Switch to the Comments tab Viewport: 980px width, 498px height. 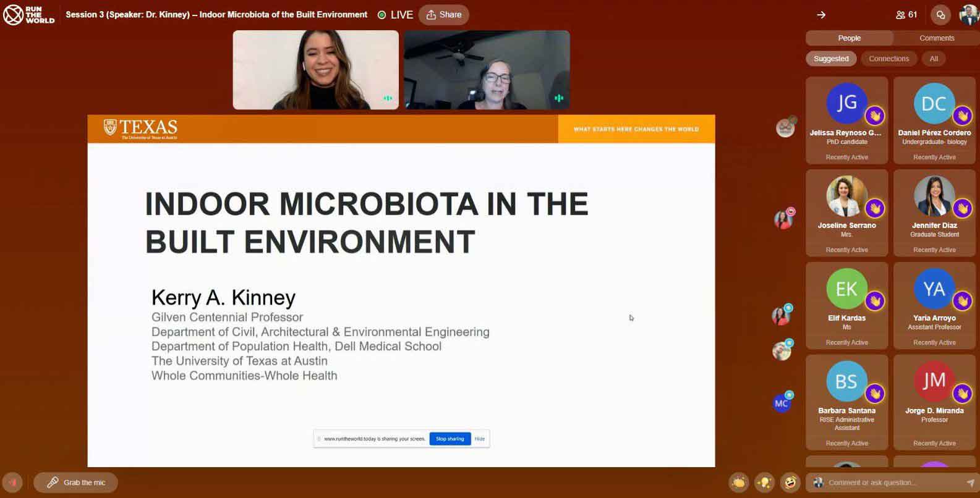(x=936, y=38)
